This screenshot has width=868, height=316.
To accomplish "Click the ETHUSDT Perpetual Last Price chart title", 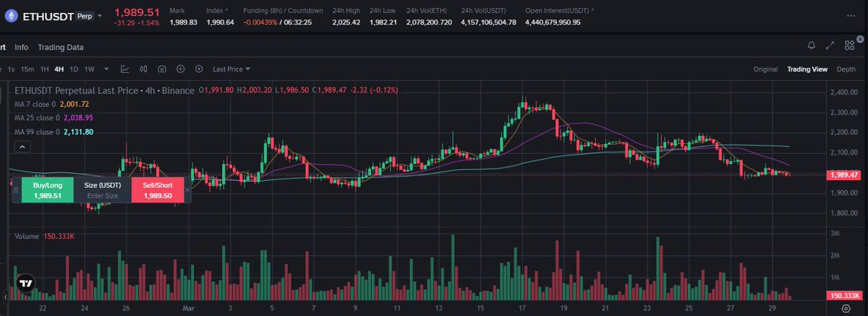I will [105, 90].
